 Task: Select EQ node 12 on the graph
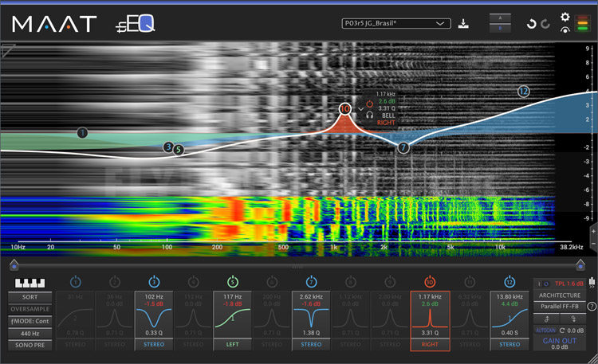click(x=523, y=92)
